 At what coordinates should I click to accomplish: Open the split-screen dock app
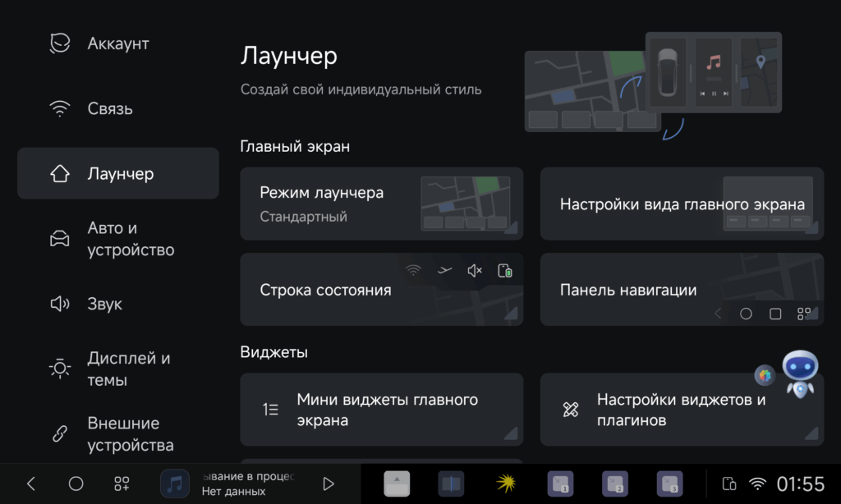pos(451,483)
